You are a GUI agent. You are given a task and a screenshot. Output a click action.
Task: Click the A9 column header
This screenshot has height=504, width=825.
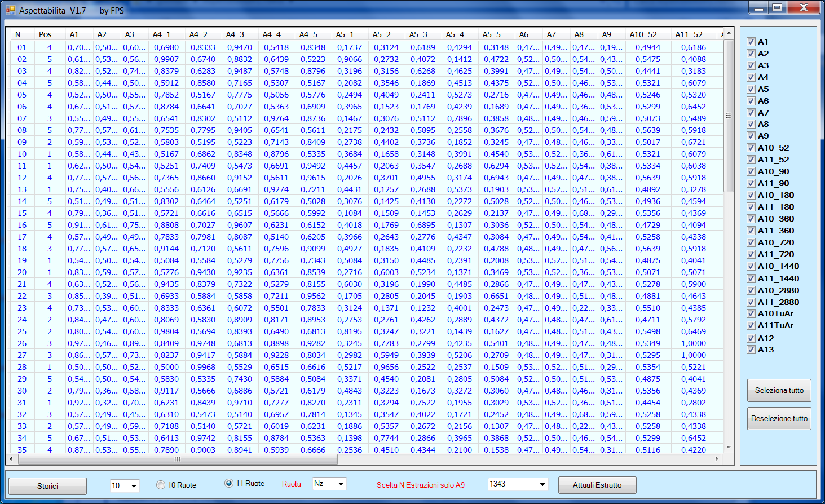(611, 34)
